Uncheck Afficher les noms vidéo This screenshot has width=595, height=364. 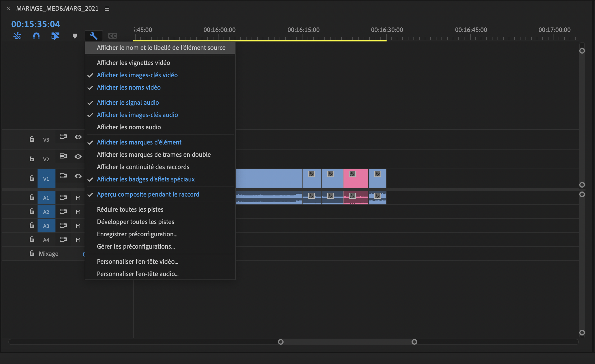[x=129, y=87]
